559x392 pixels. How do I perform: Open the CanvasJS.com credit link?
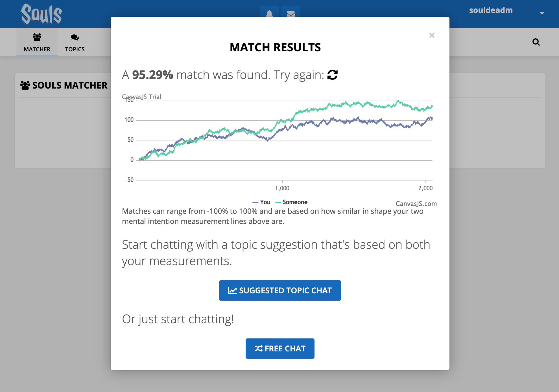[416, 204]
